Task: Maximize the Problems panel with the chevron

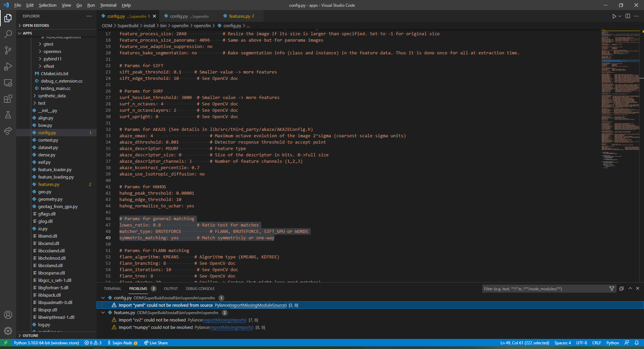Action: [630, 289]
